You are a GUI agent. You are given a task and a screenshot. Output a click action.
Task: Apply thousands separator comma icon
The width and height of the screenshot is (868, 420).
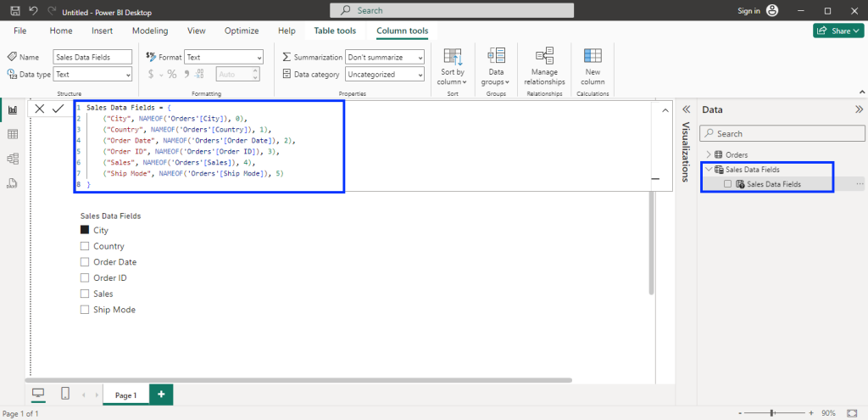[186, 74]
